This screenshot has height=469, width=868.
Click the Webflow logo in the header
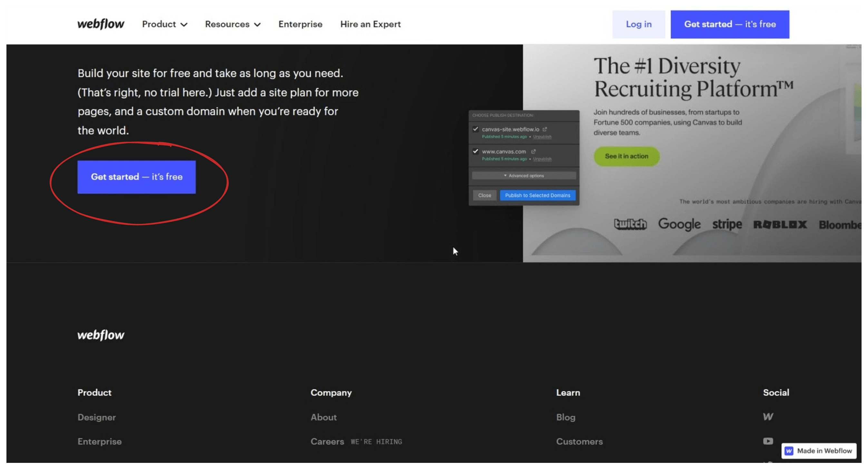pyautogui.click(x=101, y=24)
